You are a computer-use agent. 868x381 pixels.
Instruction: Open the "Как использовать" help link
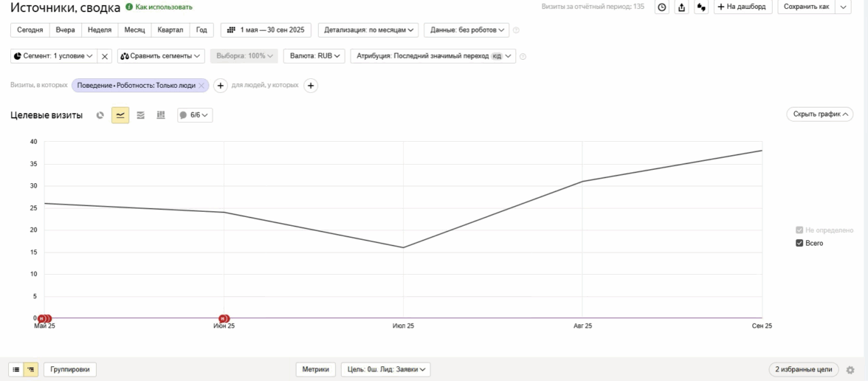(159, 7)
